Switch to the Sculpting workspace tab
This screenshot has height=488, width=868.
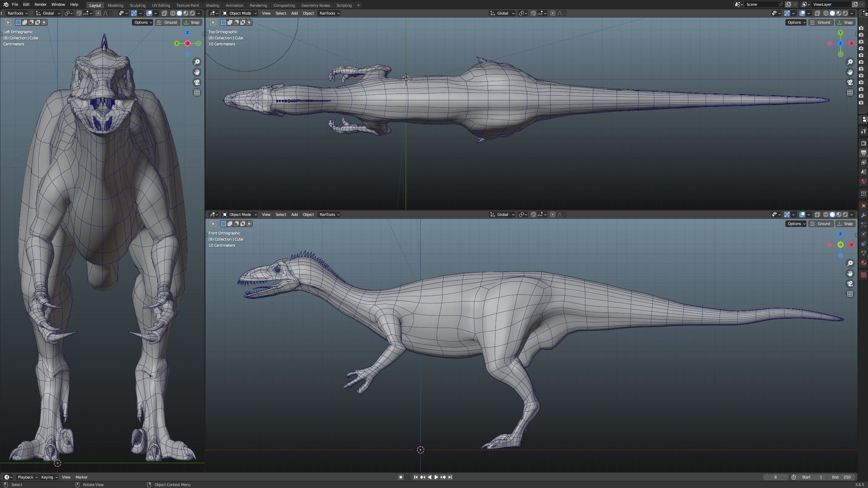137,5
